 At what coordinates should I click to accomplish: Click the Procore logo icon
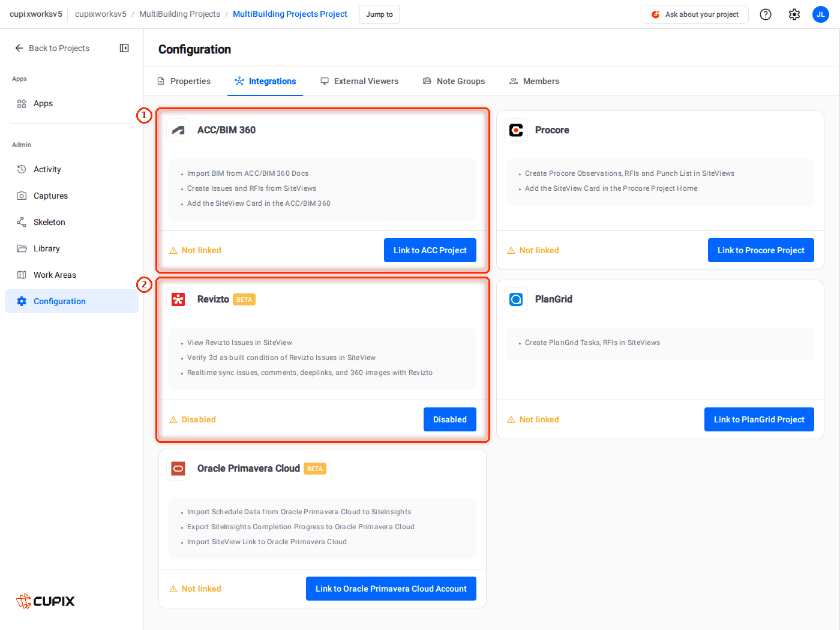(x=516, y=130)
